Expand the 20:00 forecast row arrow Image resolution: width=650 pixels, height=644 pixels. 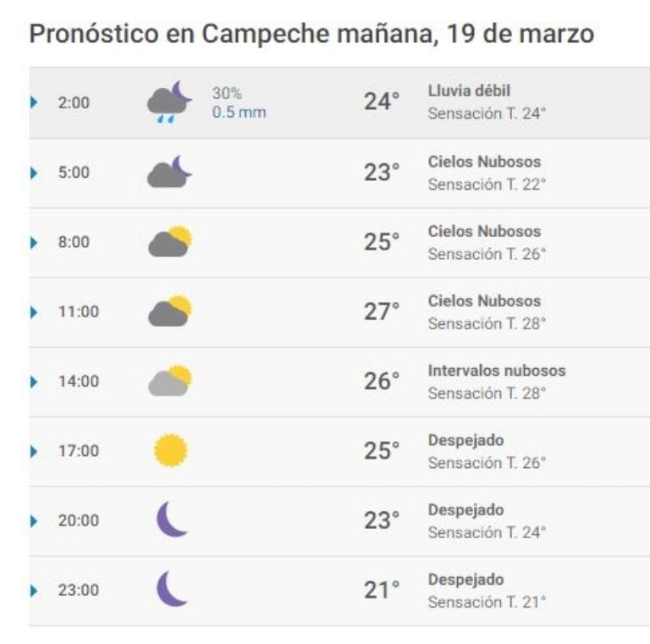34,521
